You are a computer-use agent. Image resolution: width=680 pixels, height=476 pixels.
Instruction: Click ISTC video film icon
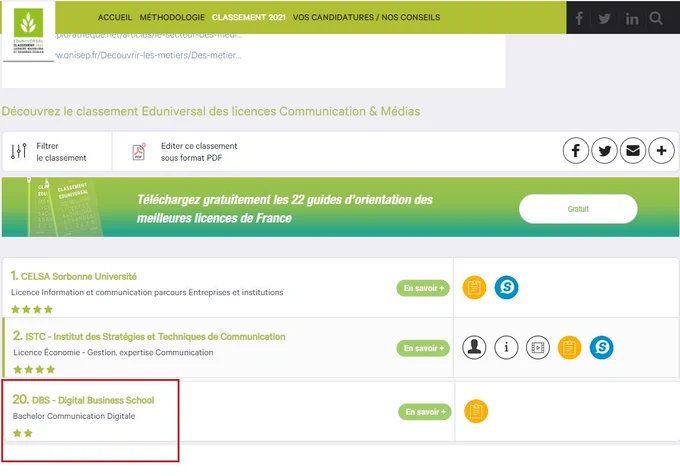[538, 347]
